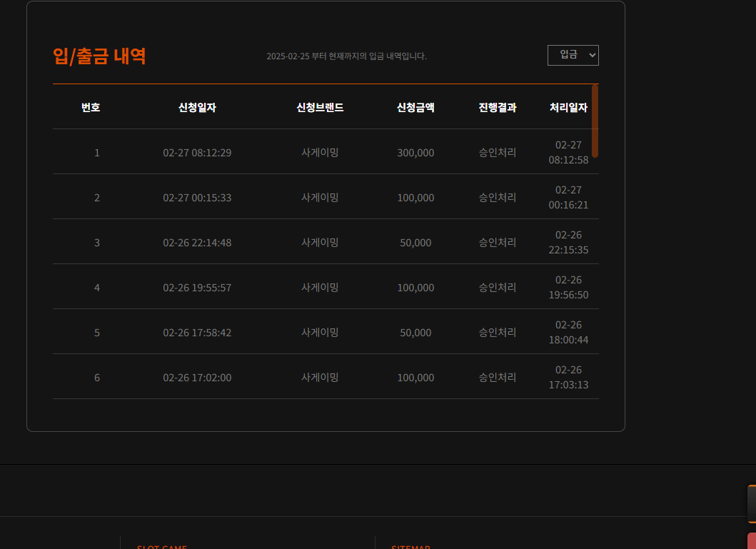The width and height of the screenshot is (756, 549).
Task: Click the 신청브랜드 column header
Action: (x=320, y=108)
